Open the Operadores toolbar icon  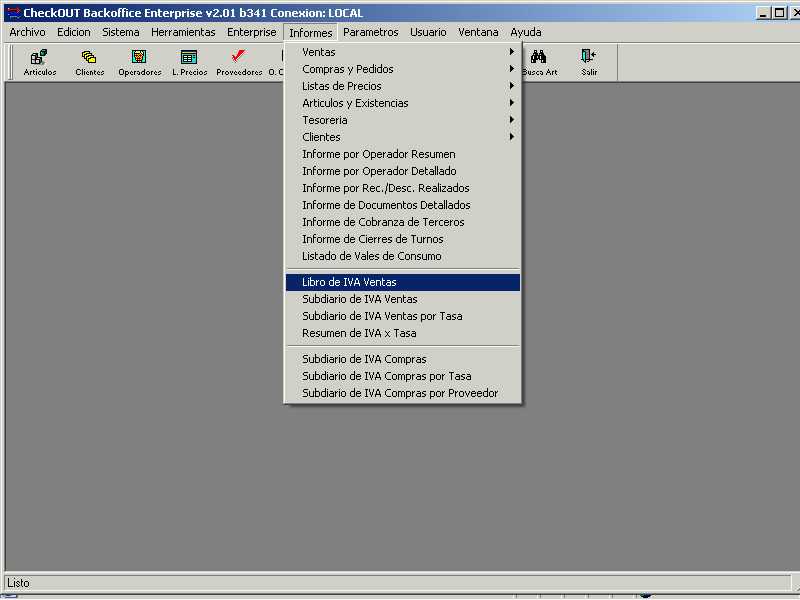pos(139,63)
